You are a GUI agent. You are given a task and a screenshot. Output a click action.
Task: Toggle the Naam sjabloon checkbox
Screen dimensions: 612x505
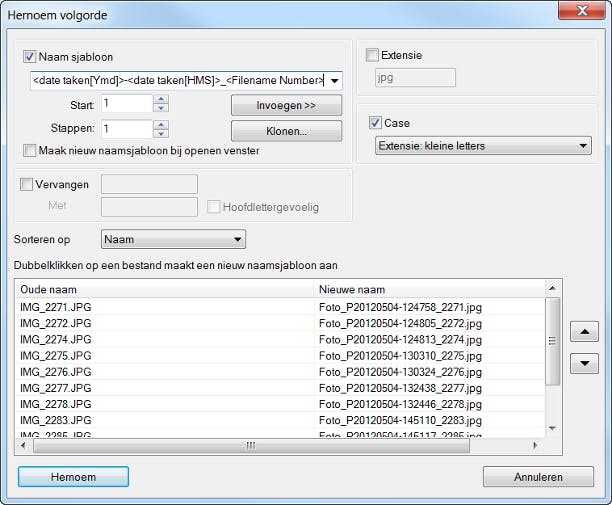point(30,57)
